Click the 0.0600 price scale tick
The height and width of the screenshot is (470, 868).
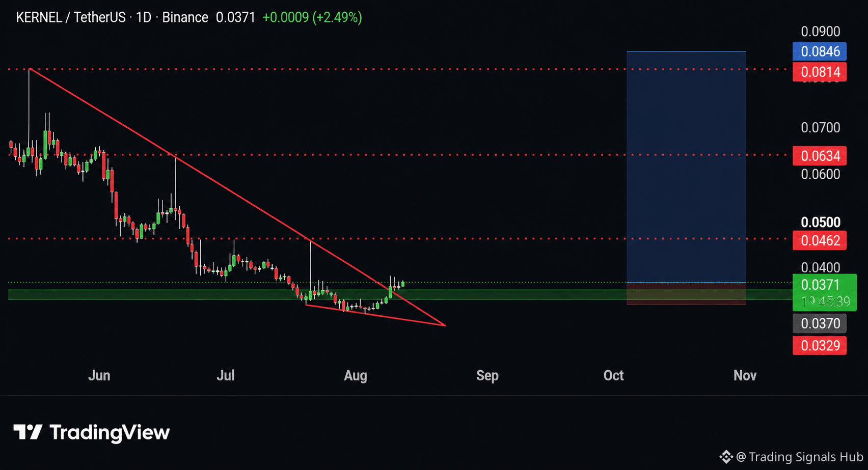(x=820, y=174)
